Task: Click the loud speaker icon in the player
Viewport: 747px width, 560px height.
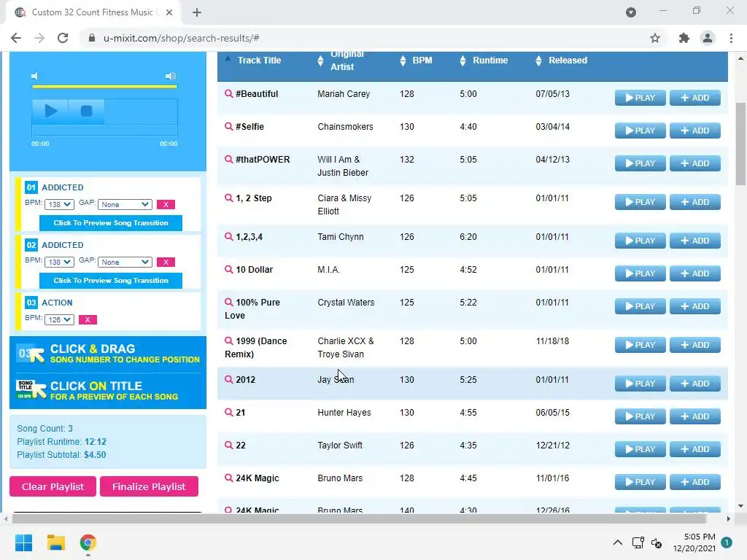Action: 171,76
